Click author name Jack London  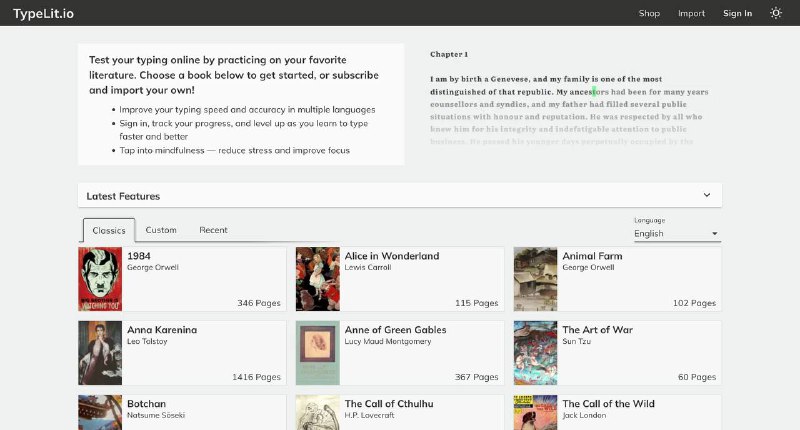point(584,415)
